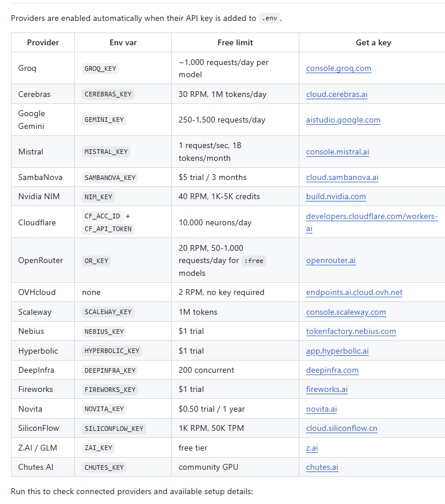445x504 pixels.
Task: Open console.scaleway.com link
Action: [346, 312]
